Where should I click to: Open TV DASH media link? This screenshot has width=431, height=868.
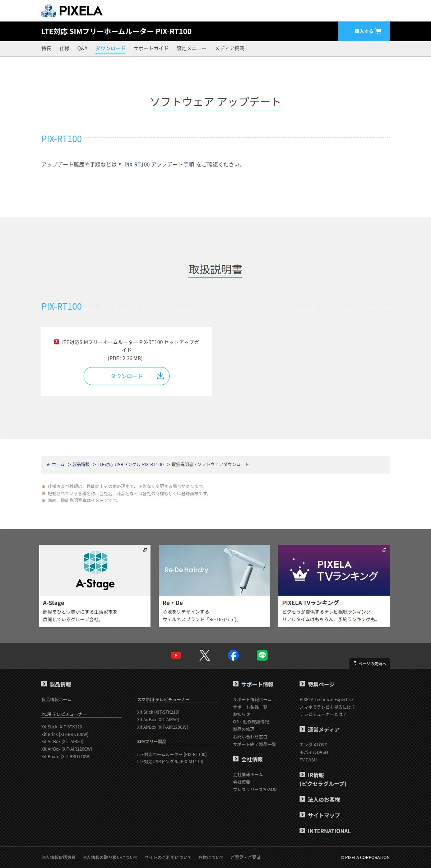click(x=308, y=760)
